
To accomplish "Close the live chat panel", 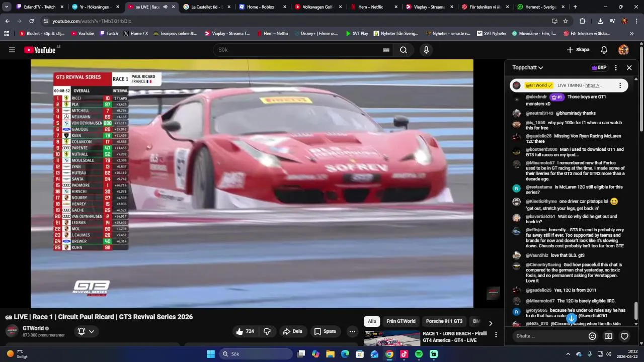I will [x=629, y=67].
